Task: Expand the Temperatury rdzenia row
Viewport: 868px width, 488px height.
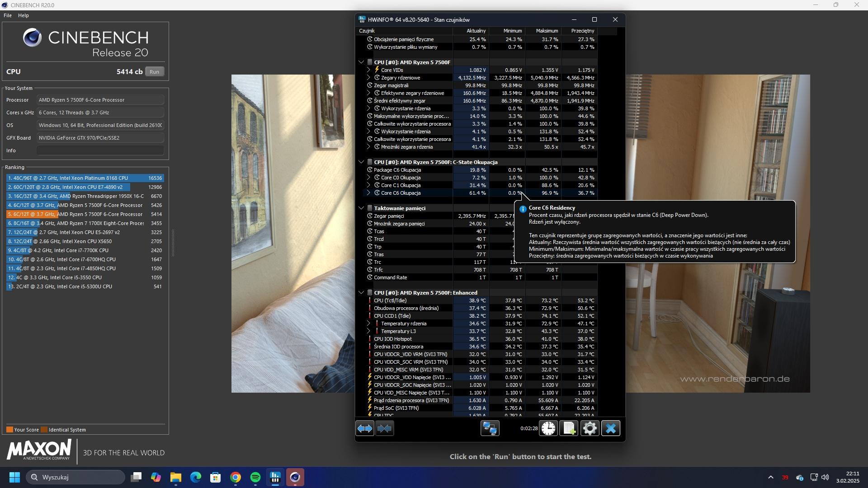Action: (x=368, y=324)
